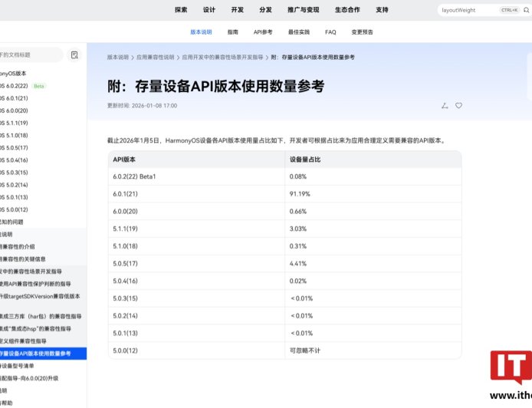Open the 支持 top menu
The height and width of the screenshot is (408, 532).
pyautogui.click(x=382, y=10)
